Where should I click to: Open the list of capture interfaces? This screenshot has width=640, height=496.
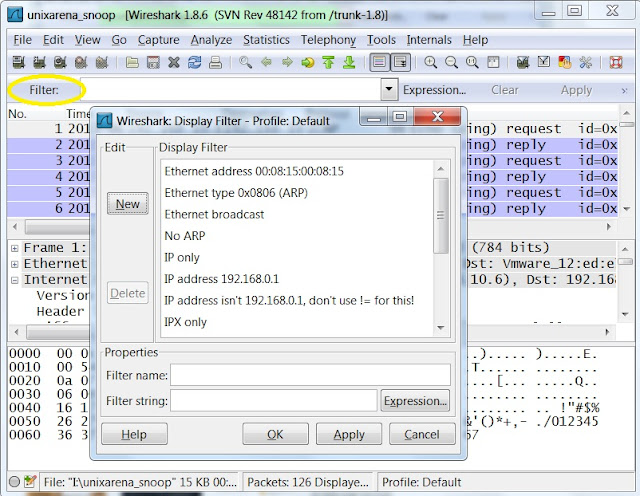[19, 62]
